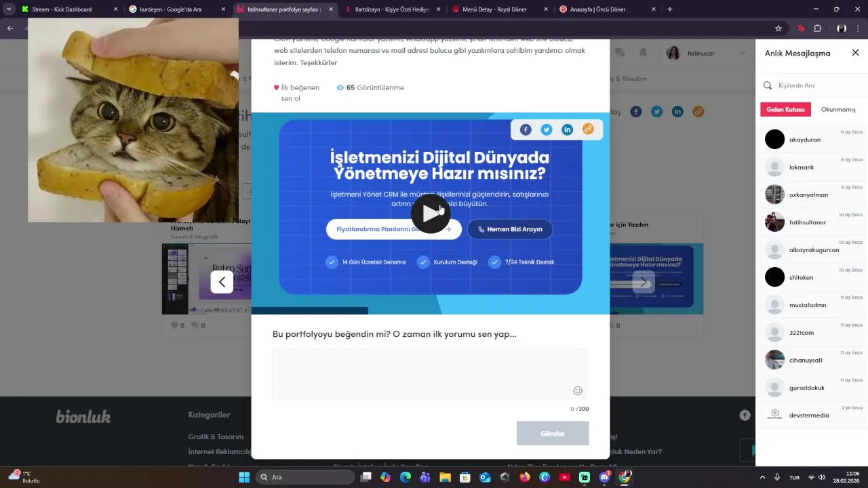Copy link via orange video overlay icon
This screenshot has width=868, height=488.
[588, 129]
